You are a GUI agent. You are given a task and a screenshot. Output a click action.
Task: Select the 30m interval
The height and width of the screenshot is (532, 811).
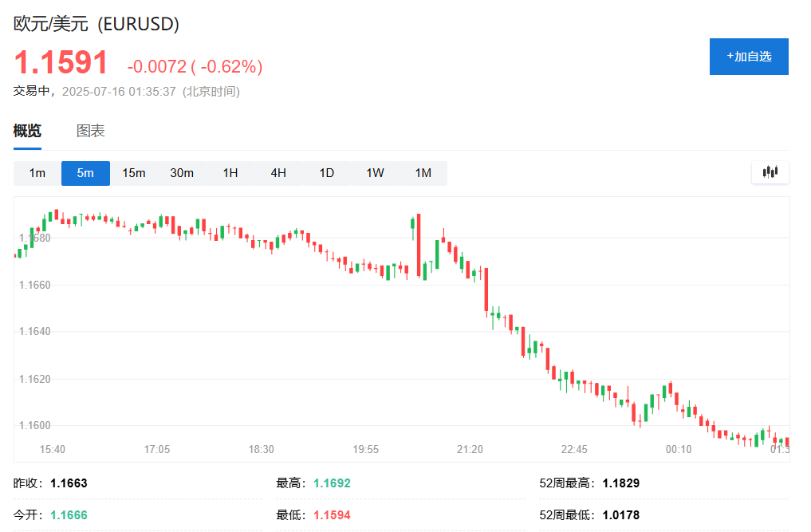[182, 173]
